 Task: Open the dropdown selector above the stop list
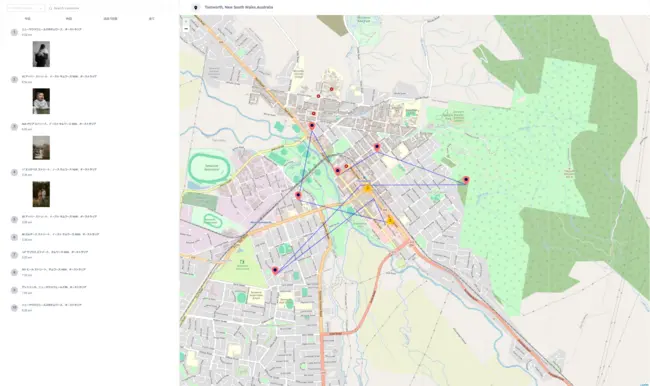[26, 8]
